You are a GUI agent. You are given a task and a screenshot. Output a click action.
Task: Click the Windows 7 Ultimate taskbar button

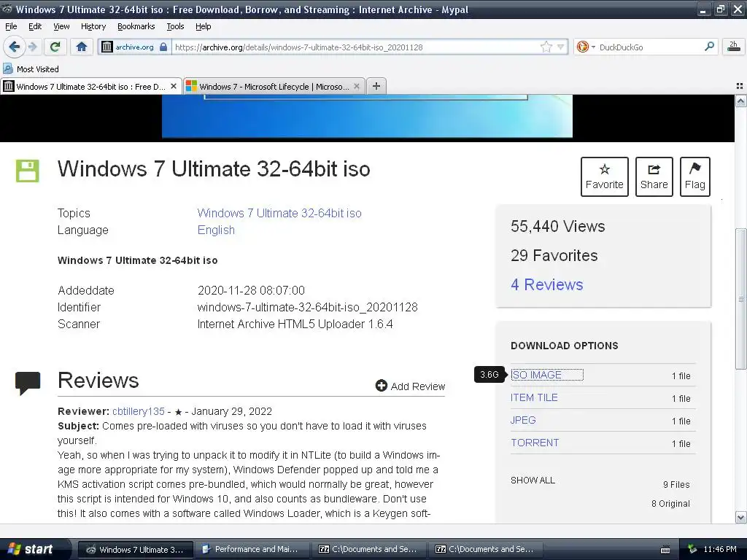point(136,549)
